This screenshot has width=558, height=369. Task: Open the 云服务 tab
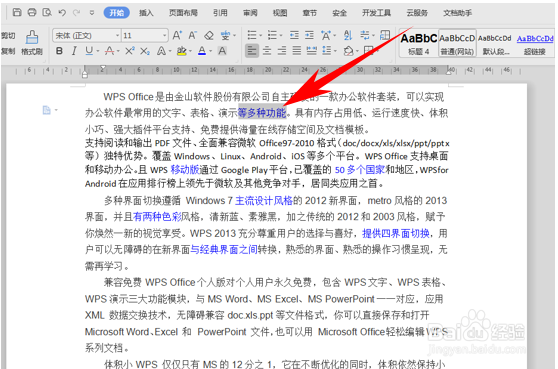tap(417, 13)
